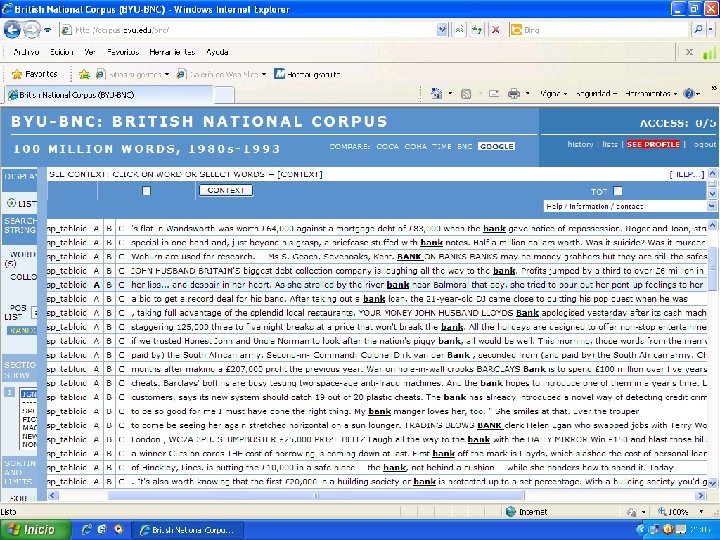This screenshot has width=720, height=540.
Task: Open the recent pages dropdown arrow
Action: 48,30
